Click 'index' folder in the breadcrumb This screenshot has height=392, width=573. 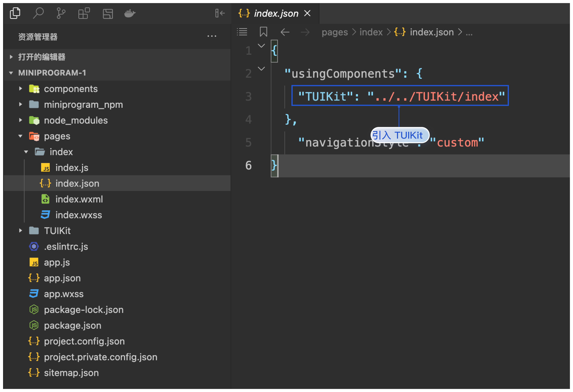371,32
